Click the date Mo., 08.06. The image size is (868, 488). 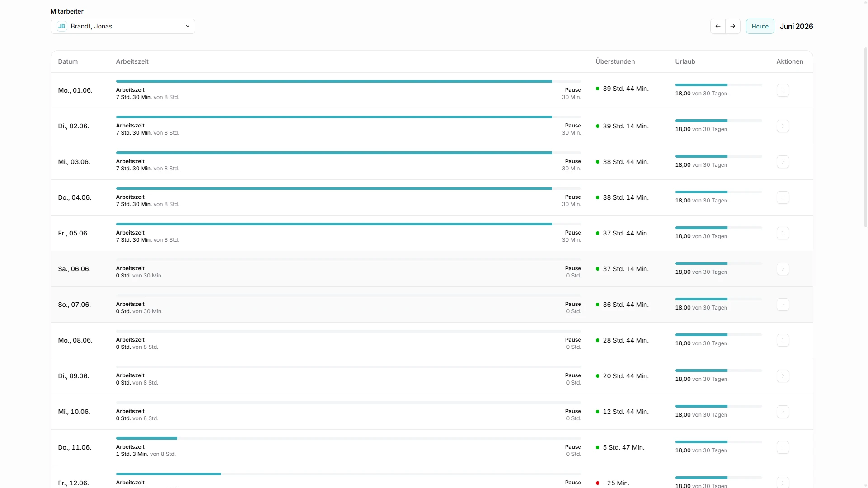[75, 340]
